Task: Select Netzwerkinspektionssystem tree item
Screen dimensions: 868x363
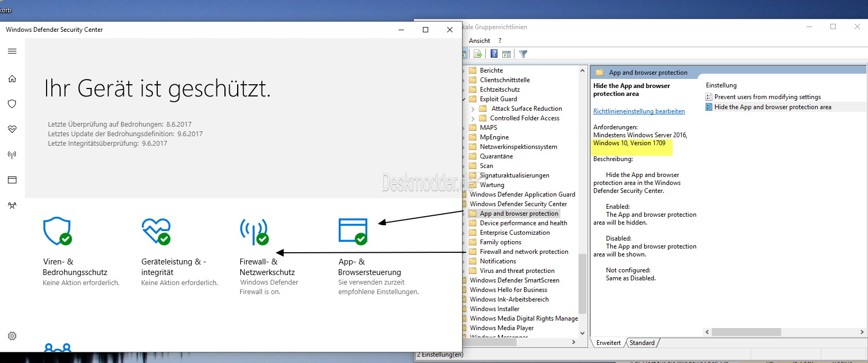Action: point(518,147)
